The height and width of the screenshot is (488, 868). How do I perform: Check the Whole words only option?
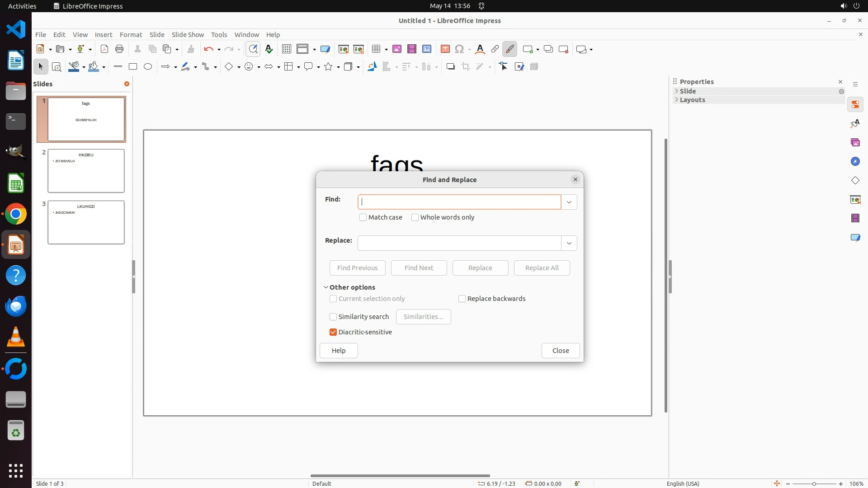click(x=415, y=217)
